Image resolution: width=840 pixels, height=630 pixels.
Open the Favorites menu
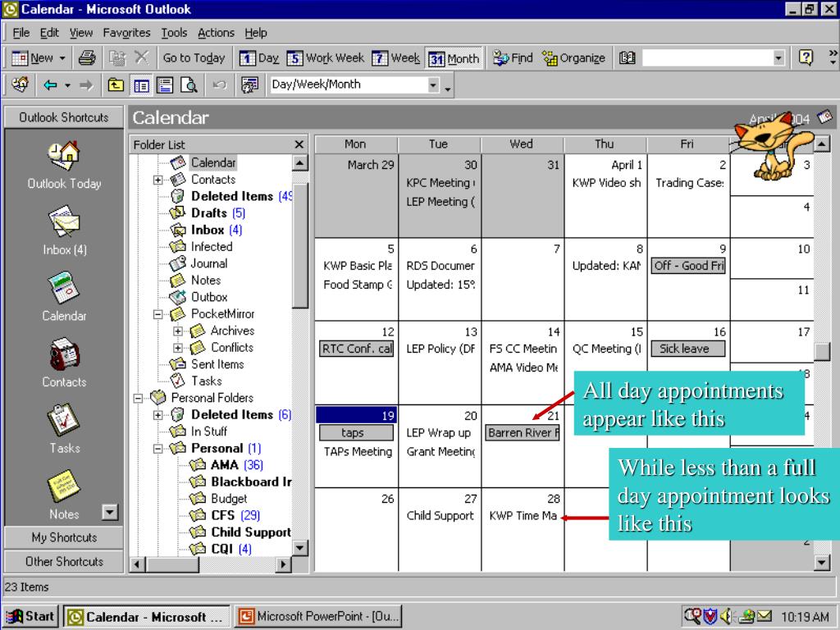coord(126,33)
